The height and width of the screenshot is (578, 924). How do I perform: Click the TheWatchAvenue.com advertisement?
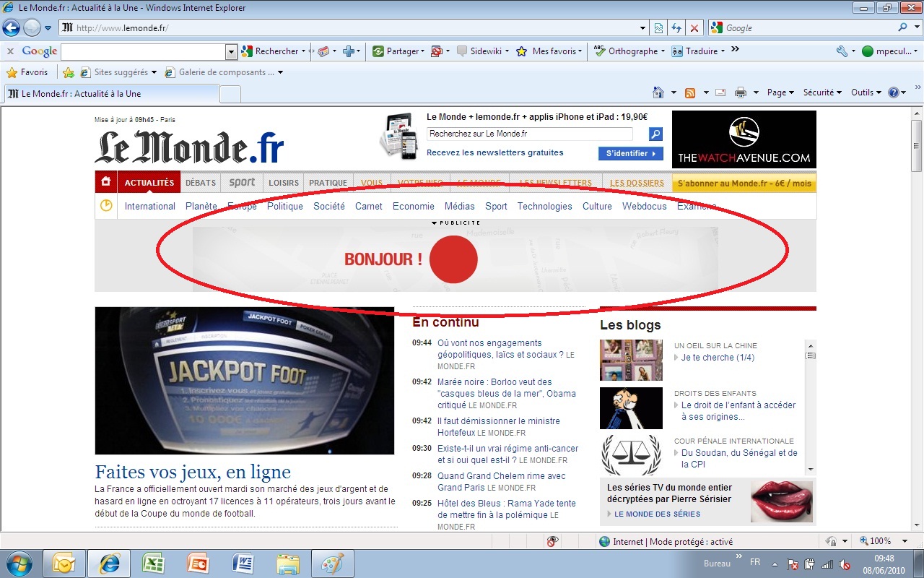[744, 139]
